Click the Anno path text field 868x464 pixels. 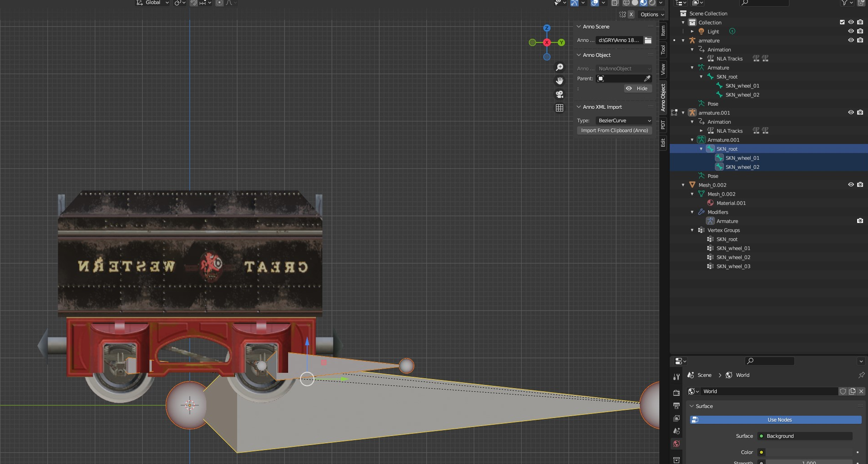click(x=619, y=40)
